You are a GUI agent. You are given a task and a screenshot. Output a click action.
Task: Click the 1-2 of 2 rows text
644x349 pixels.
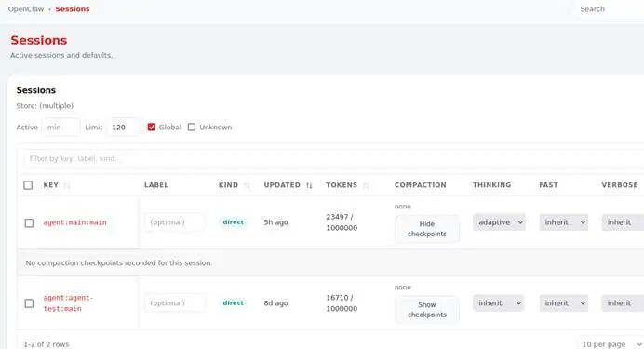pyautogui.click(x=46, y=344)
